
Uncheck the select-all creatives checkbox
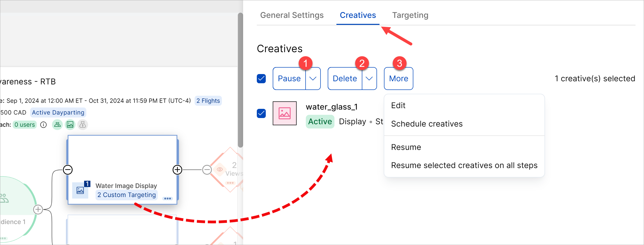coord(261,79)
